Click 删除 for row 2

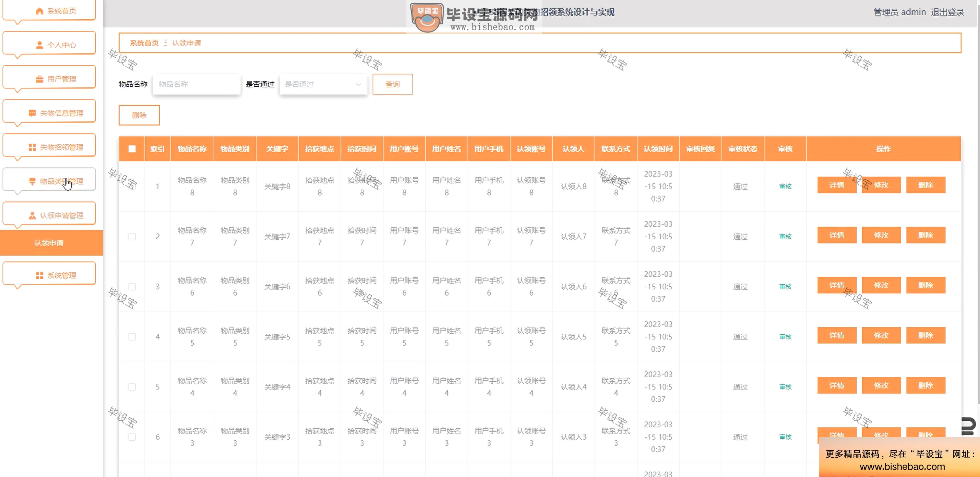click(925, 235)
